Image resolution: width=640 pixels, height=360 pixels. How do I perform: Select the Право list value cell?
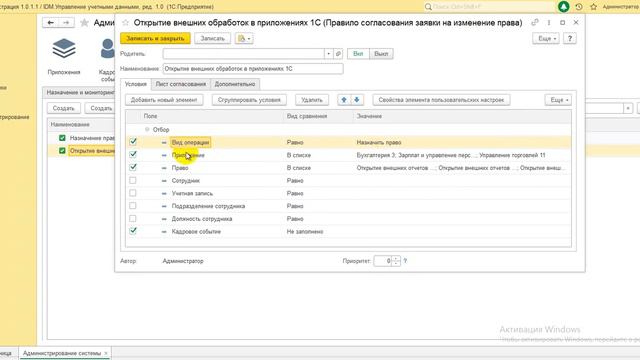pos(462,168)
